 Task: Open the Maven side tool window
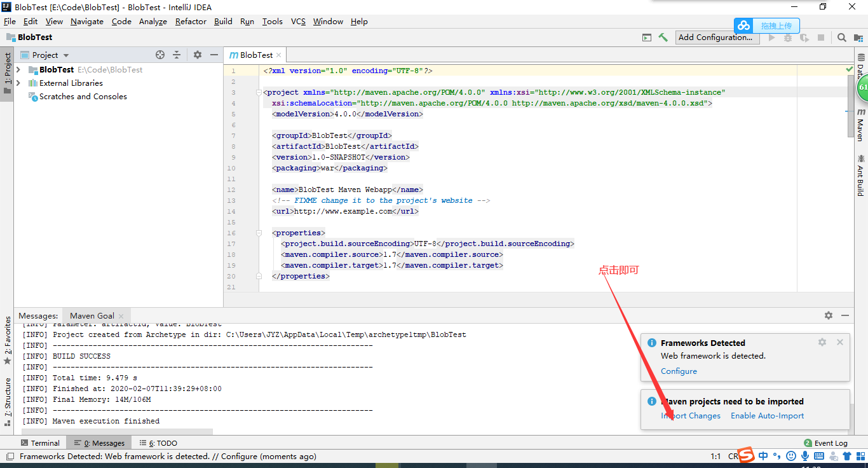[x=860, y=124]
